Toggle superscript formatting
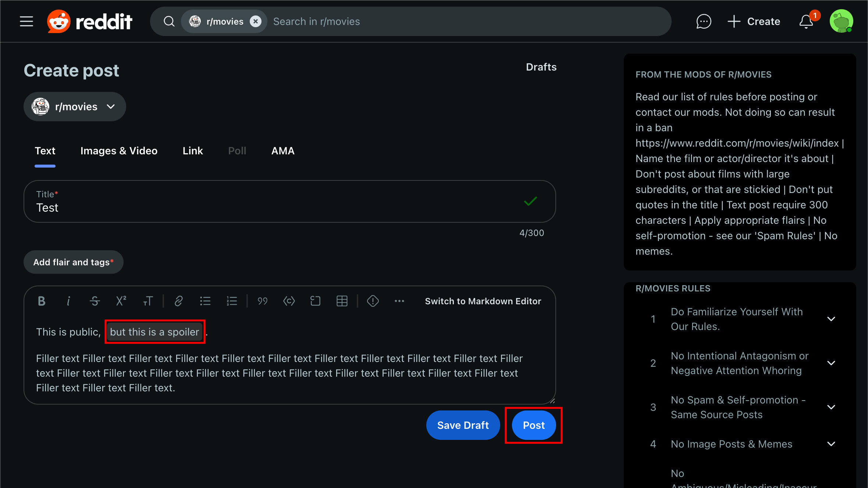 coord(121,301)
